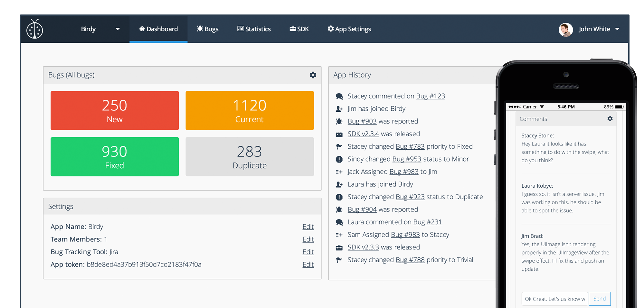The width and height of the screenshot is (644, 308).
Task: Select the red 250 New bugs tile
Action: click(x=115, y=110)
